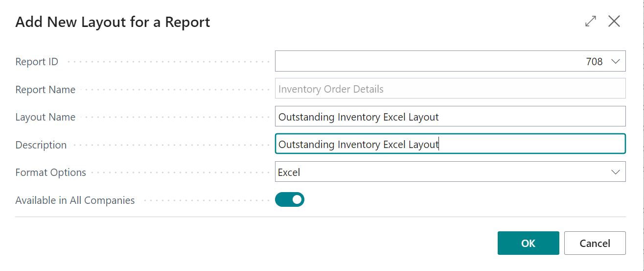Click the Report Name field label

pos(46,90)
